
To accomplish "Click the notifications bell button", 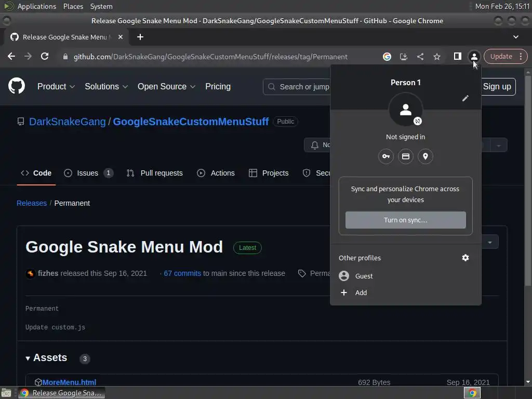I will pos(317,145).
